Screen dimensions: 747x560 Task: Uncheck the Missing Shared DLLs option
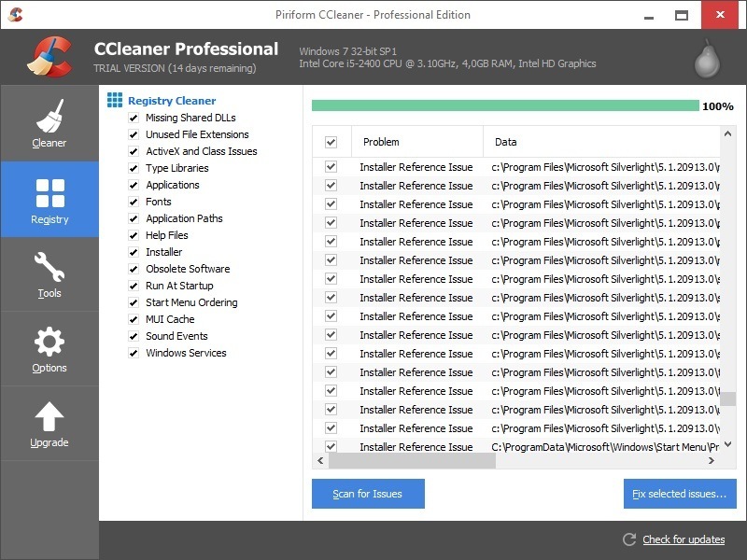click(x=132, y=118)
